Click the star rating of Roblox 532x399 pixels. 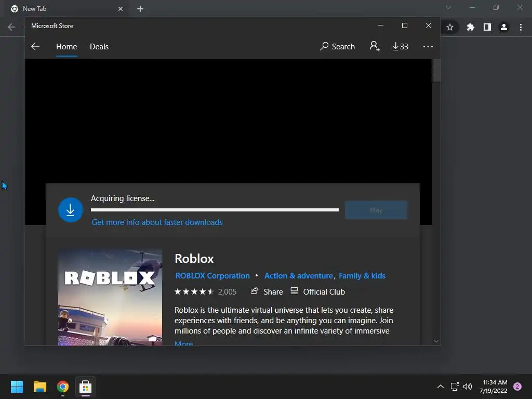(x=194, y=292)
